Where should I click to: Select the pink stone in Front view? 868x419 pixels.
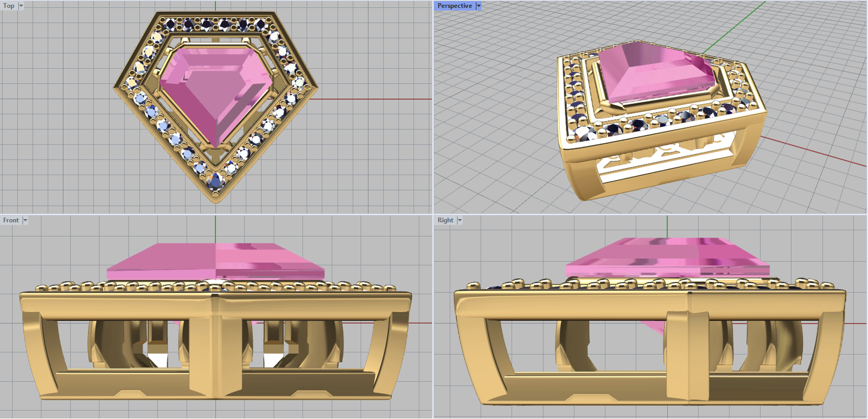tap(216, 261)
